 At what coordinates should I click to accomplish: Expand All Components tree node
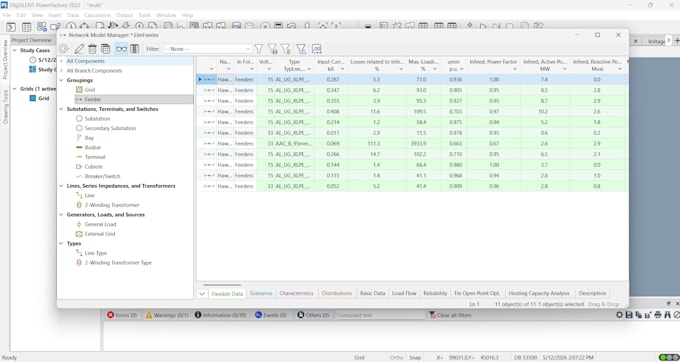coord(62,61)
